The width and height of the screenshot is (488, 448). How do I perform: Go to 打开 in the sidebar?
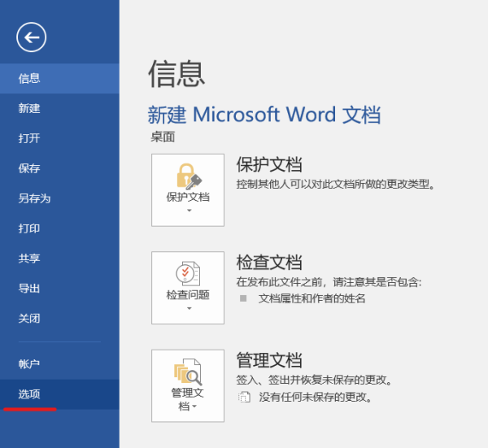pos(30,138)
